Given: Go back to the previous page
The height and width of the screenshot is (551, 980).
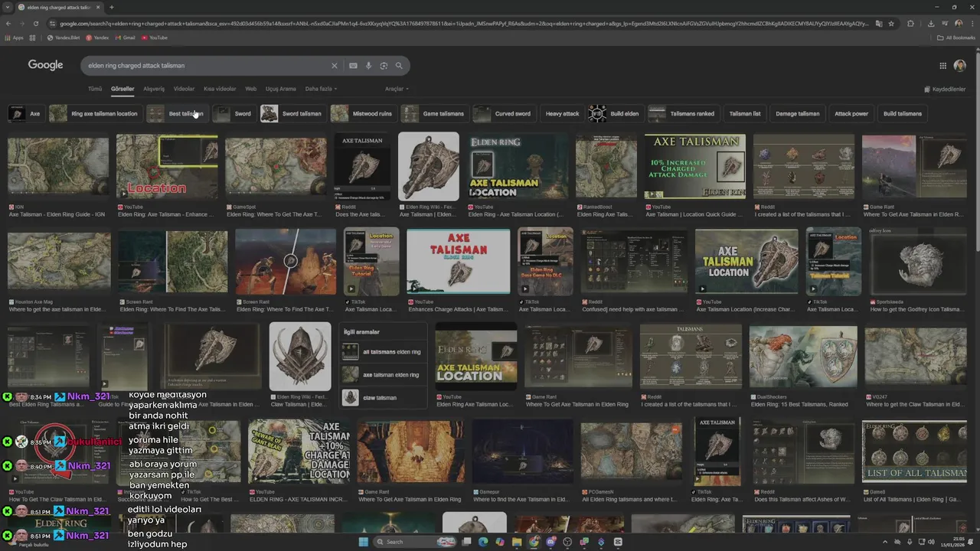Looking at the screenshot, I should [x=8, y=24].
